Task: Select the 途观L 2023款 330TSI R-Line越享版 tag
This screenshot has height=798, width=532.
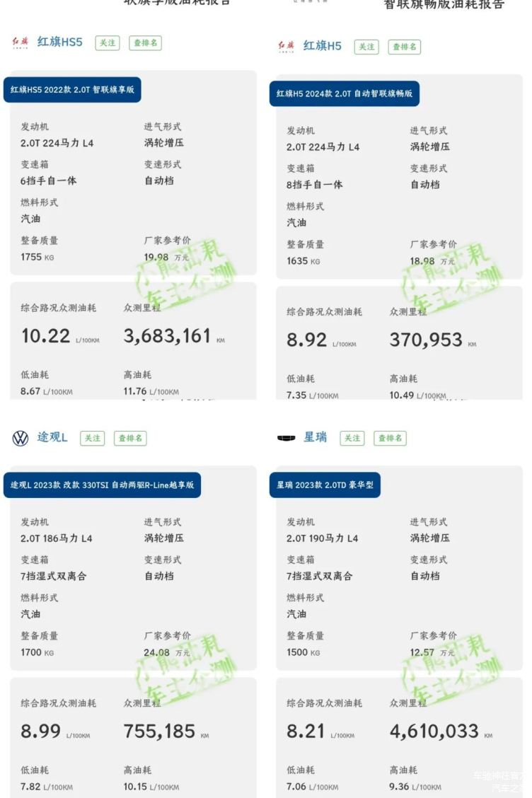Action: (102, 485)
